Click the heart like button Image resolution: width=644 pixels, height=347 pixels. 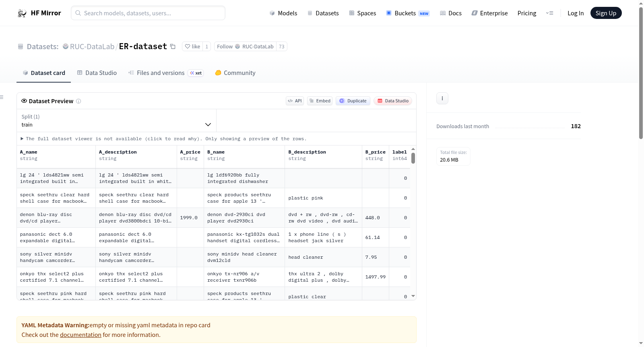pos(192,46)
